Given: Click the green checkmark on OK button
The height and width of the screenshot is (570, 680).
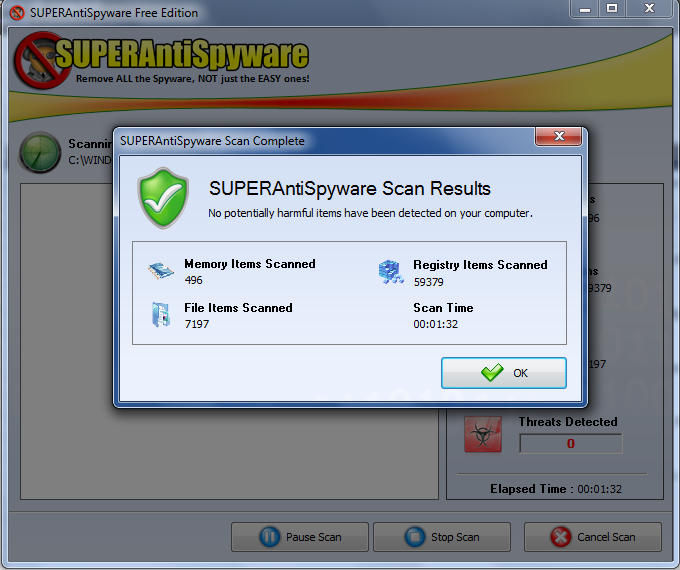Looking at the screenshot, I should point(492,372).
